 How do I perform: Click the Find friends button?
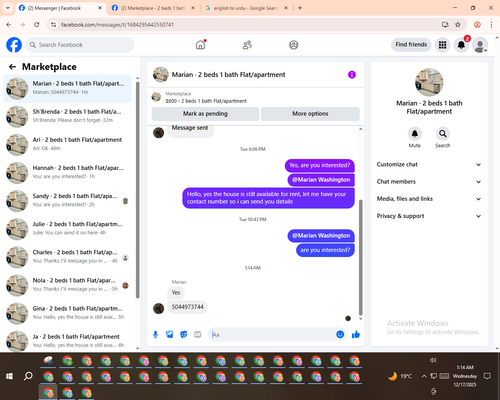tap(411, 45)
